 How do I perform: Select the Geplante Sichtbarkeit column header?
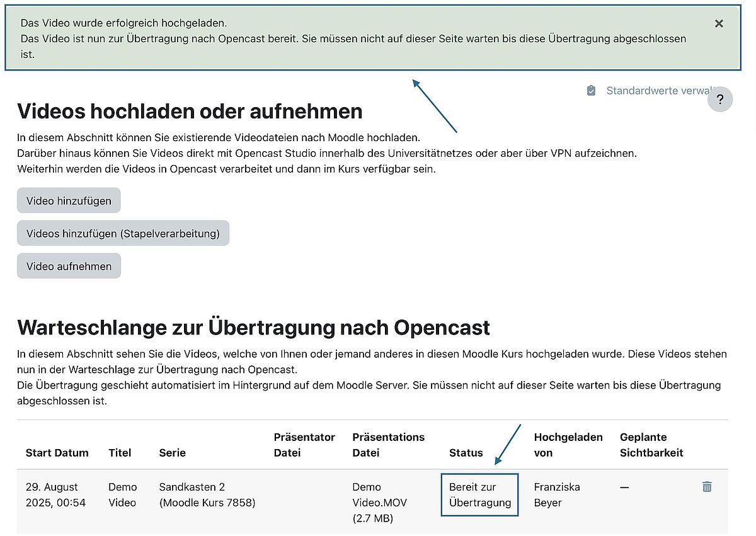[651, 445]
